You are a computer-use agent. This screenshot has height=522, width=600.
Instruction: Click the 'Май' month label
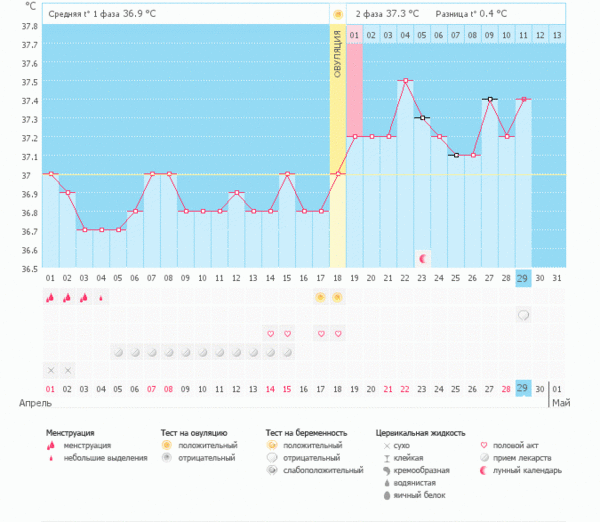click(563, 402)
